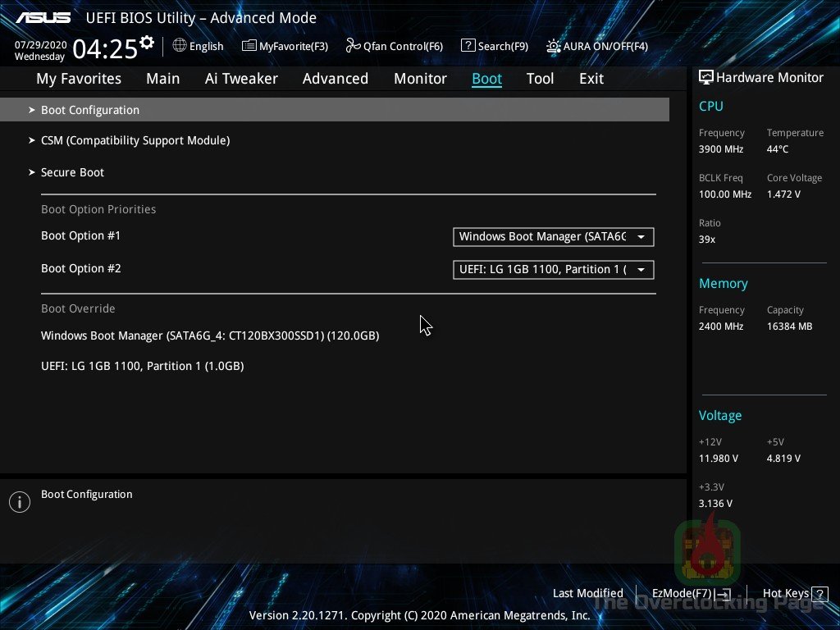Click the Hardware Monitor panel icon
840x630 pixels.
(706, 76)
